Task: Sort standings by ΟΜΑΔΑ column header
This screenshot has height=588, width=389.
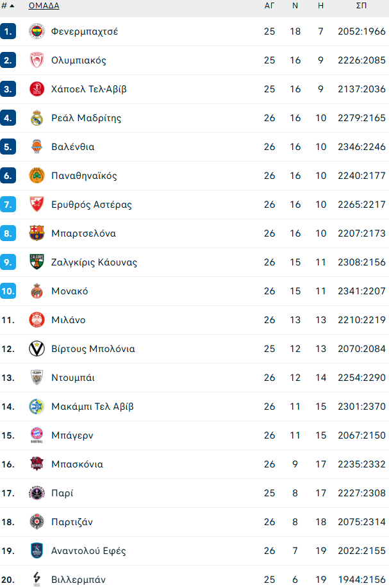Action: click(x=44, y=6)
